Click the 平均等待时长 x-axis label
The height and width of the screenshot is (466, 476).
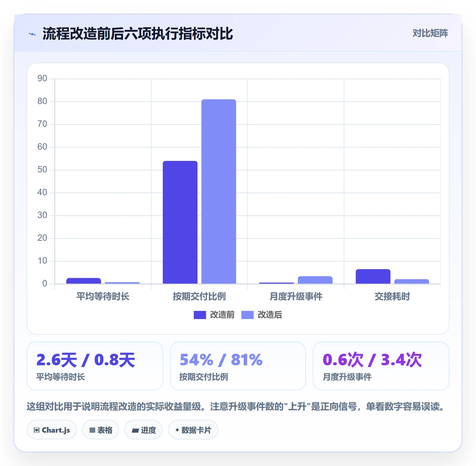103,297
